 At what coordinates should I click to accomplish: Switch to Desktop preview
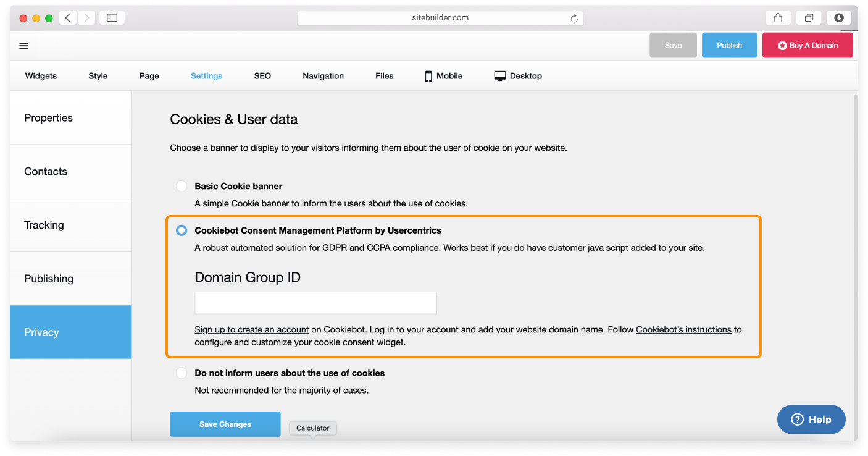[x=518, y=76]
